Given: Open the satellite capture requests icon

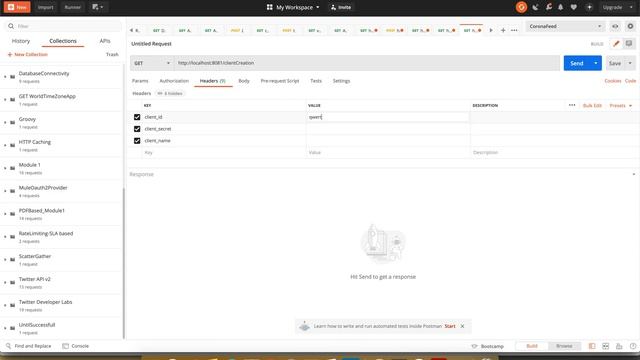Looking at the screenshot, I should coord(535,7).
